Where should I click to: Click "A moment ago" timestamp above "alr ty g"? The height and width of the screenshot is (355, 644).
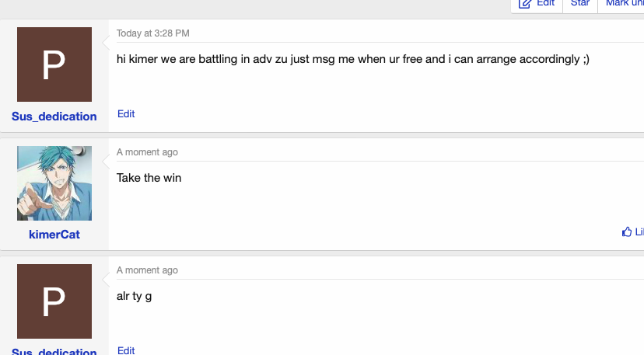point(147,270)
